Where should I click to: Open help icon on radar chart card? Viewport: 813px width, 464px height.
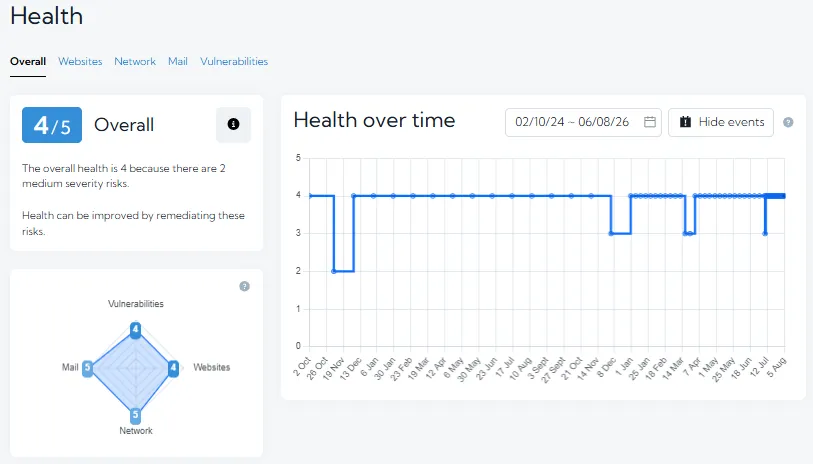[244, 286]
